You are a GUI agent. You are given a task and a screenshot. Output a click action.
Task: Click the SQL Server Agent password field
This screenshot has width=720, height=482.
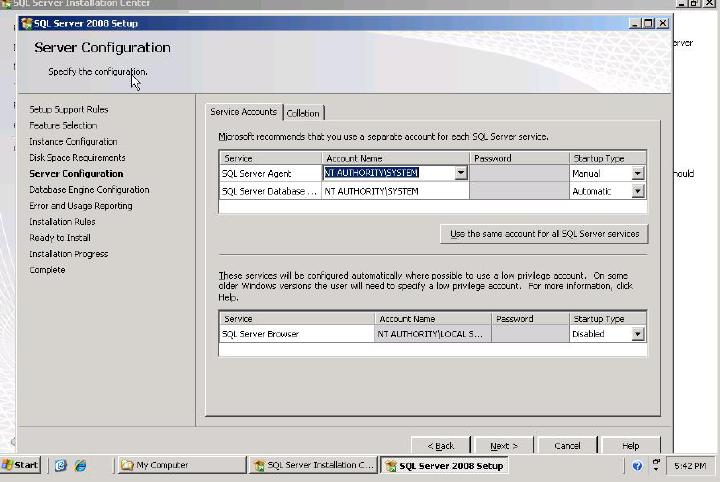[x=519, y=173]
